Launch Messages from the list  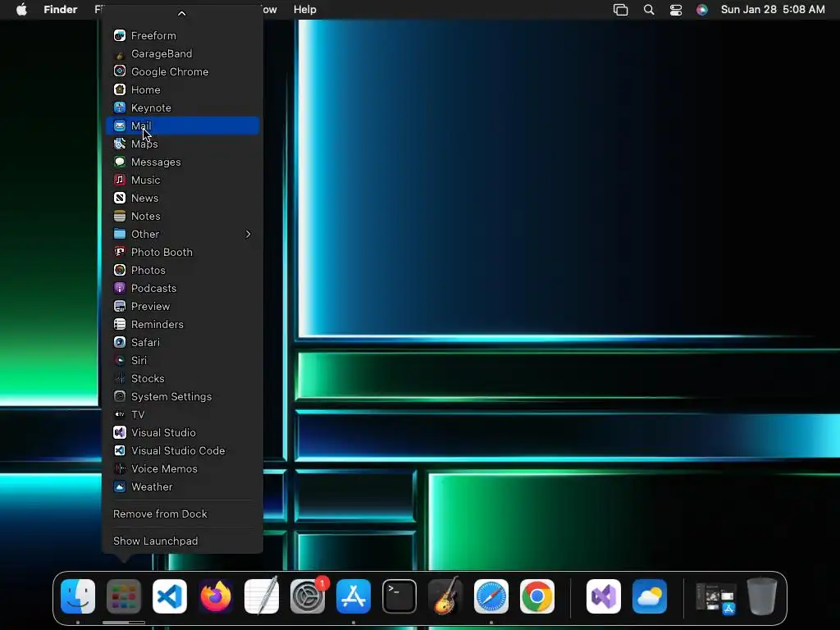click(182, 162)
